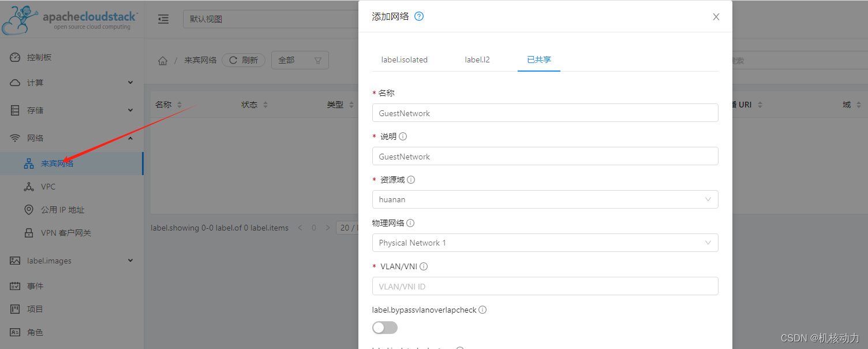
Task: Open the 事件 events page
Action: click(35, 285)
